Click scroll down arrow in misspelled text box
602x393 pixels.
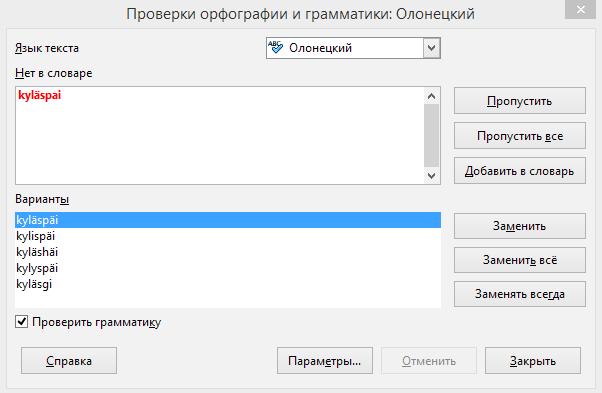pos(432,175)
